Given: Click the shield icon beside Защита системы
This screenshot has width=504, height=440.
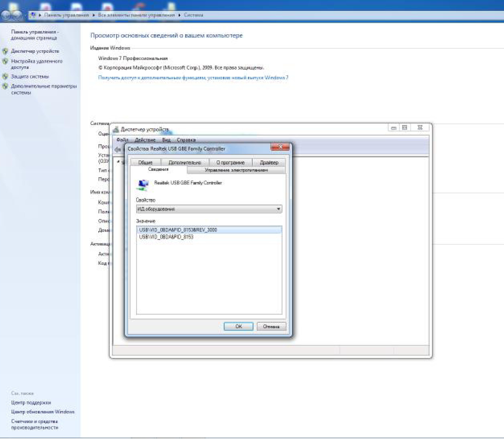Looking at the screenshot, I should point(5,76).
